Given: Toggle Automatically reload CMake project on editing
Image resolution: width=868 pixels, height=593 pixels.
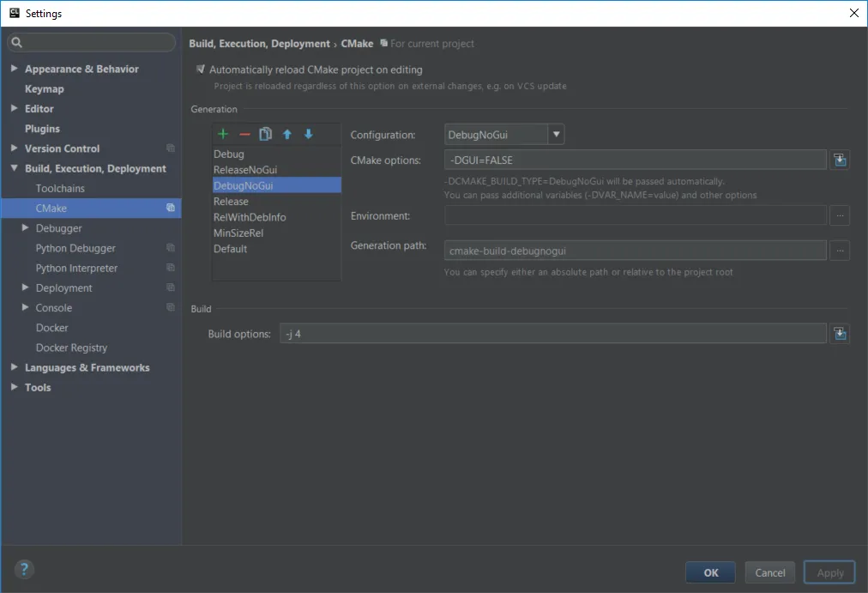Looking at the screenshot, I should pos(201,70).
